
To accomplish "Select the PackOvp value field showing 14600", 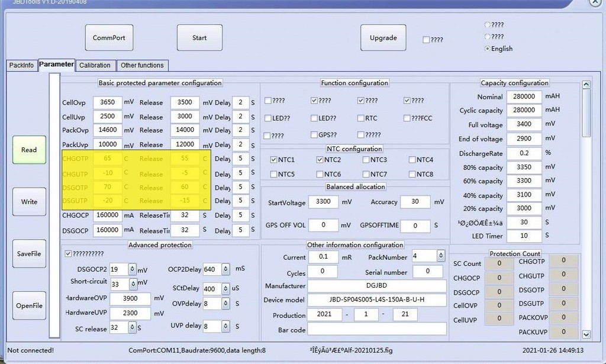I will [108, 130].
